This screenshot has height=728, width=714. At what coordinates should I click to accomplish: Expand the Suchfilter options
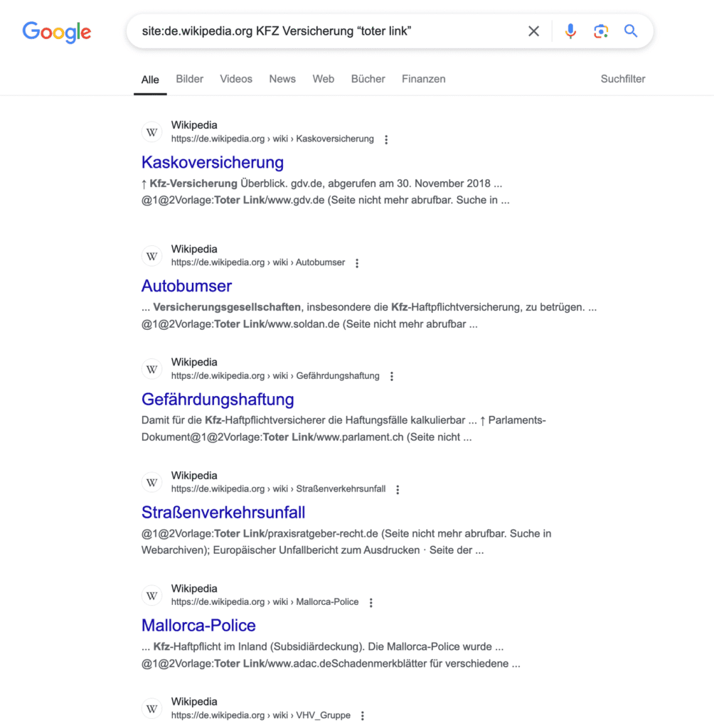[x=623, y=79]
